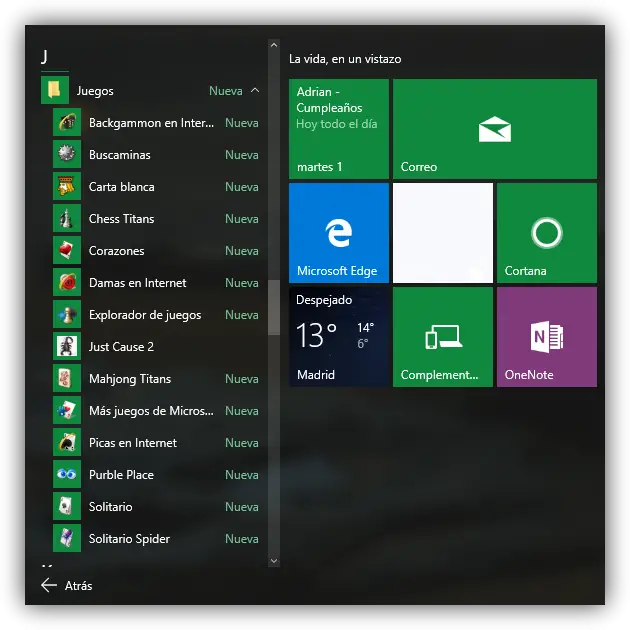Select Explorador de juegos entry
This screenshot has width=630, height=630.
(145, 315)
